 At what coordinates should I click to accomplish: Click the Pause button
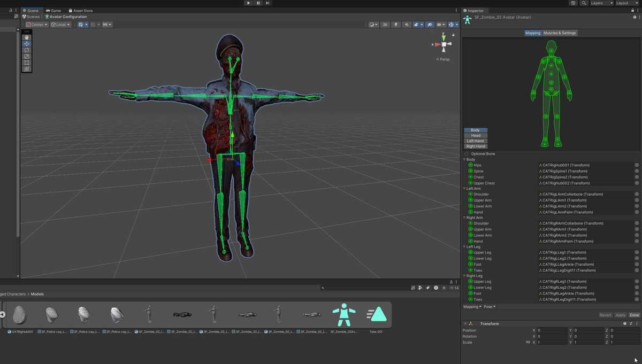coord(258,3)
